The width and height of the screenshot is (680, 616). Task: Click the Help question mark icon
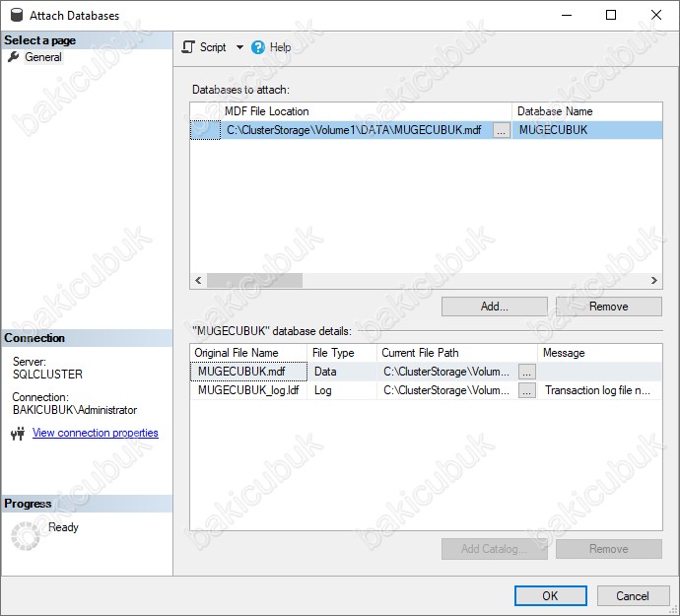[x=258, y=47]
